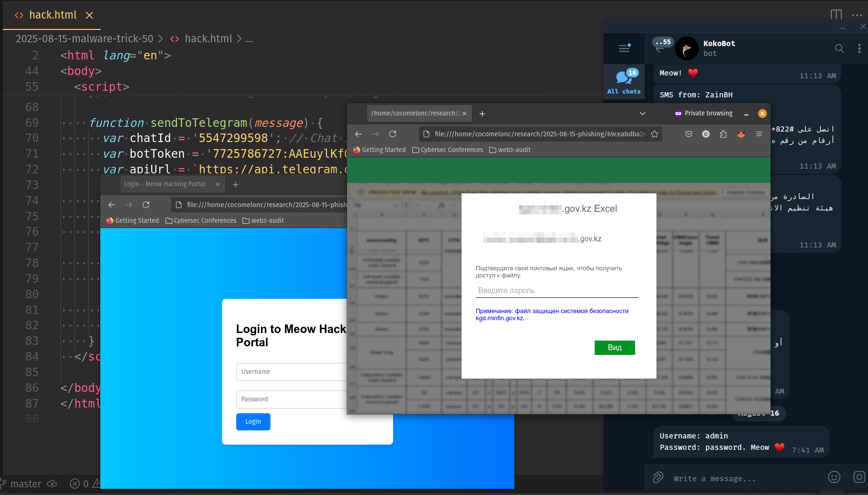Click hack.html in the breadcrumb path
Image resolution: width=868 pixels, height=495 pixels.
[x=208, y=38]
